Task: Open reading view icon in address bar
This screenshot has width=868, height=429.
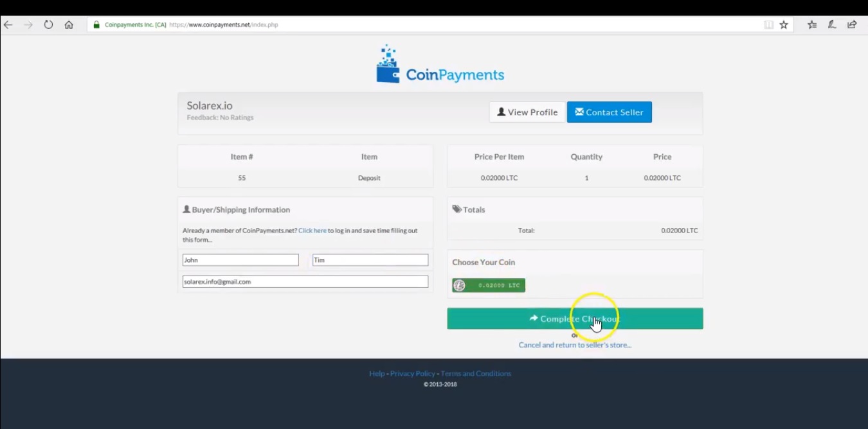Action: pos(768,25)
